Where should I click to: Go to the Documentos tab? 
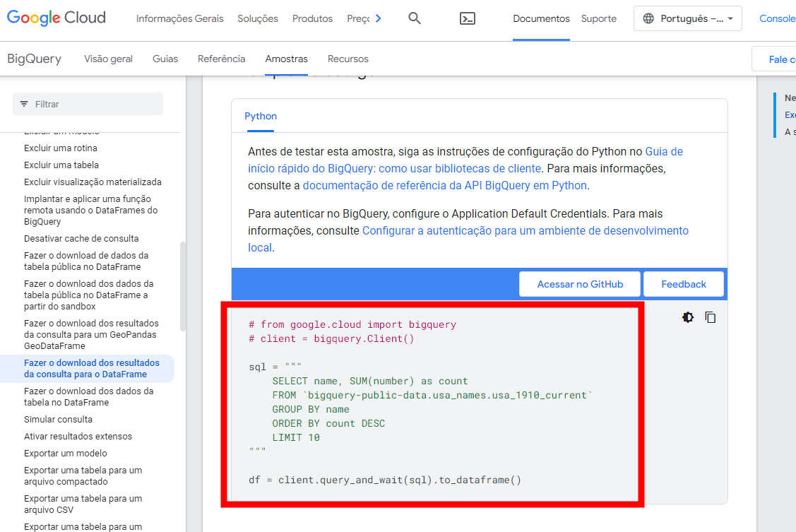coord(541,19)
